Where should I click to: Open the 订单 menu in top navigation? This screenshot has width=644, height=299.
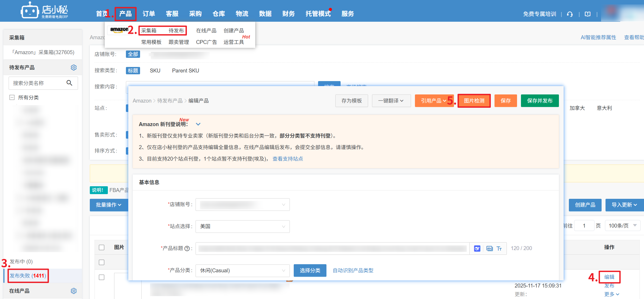point(149,14)
